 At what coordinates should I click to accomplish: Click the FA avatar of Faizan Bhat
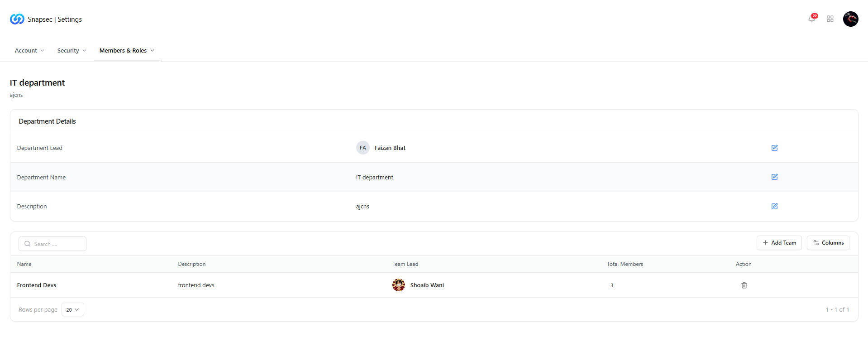tap(363, 148)
